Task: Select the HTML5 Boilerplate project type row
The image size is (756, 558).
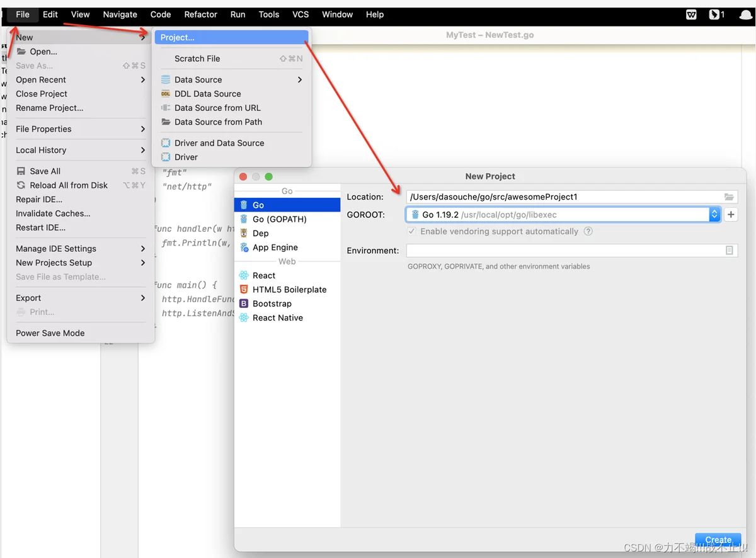Action: pos(287,290)
